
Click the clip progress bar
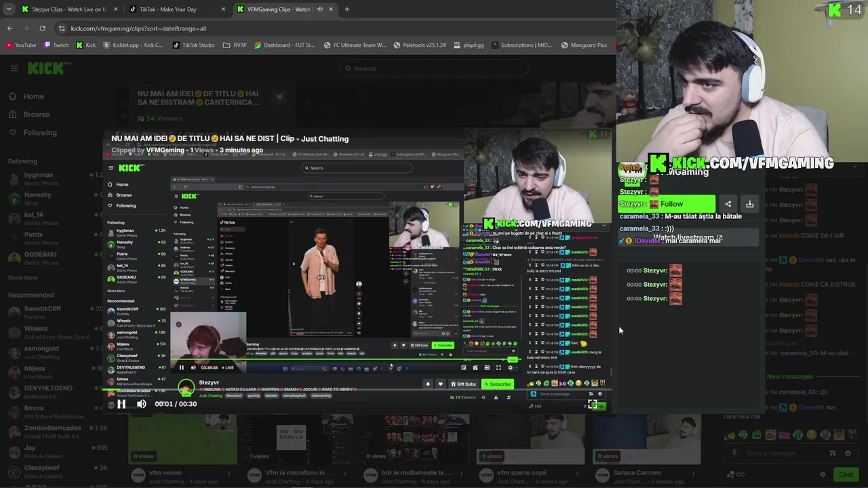point(356,390)
